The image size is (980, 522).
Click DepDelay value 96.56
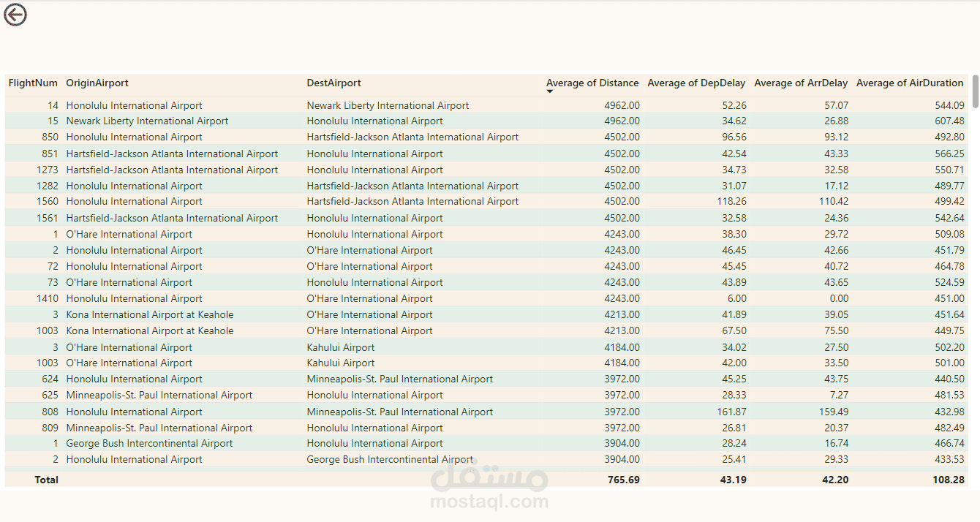(x=734, y=137)
